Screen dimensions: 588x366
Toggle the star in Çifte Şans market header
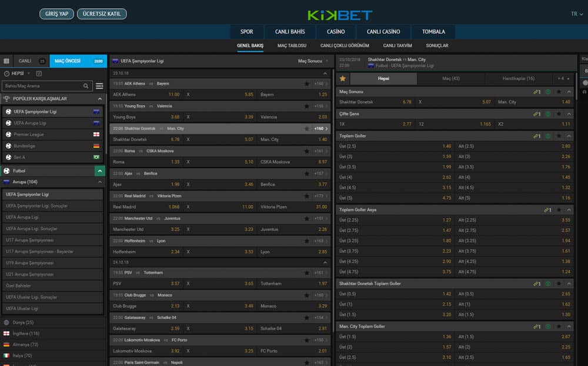coord(559,114)
